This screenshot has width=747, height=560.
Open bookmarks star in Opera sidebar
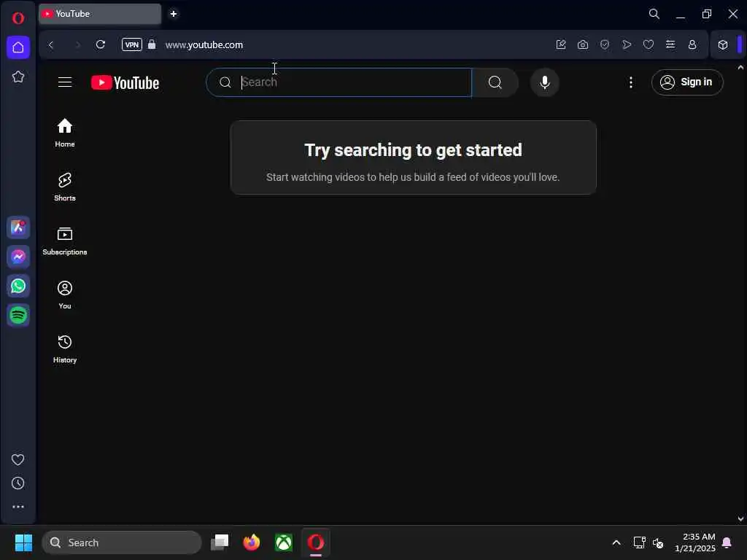(18, 77)
